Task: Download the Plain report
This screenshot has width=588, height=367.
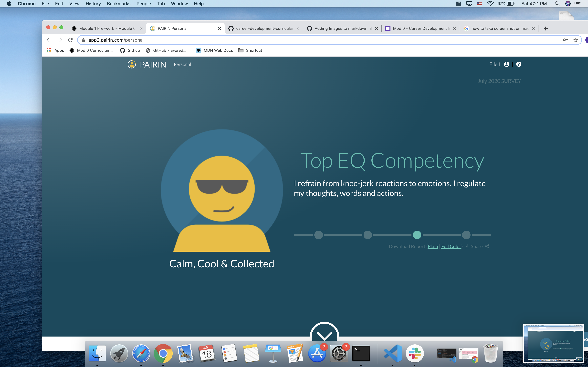Action: [433, 246]
